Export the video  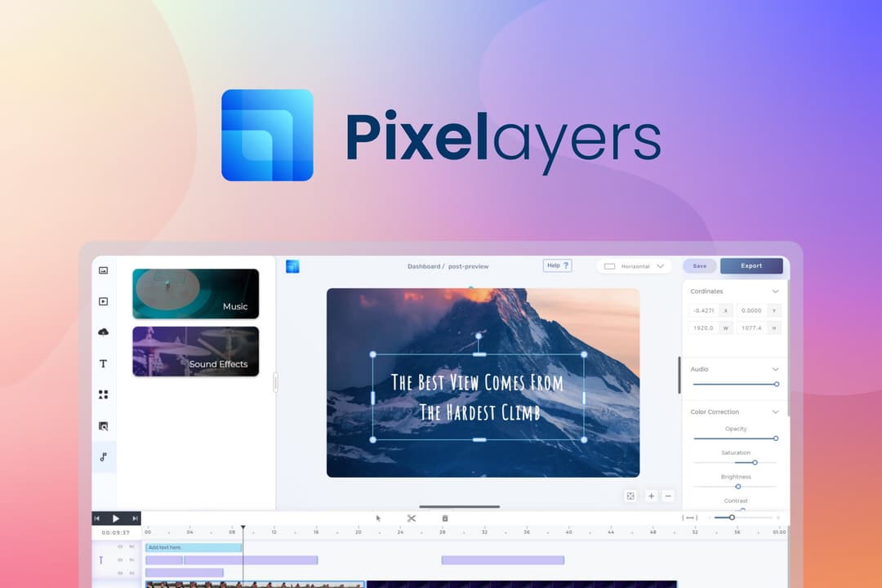point(751,266)
